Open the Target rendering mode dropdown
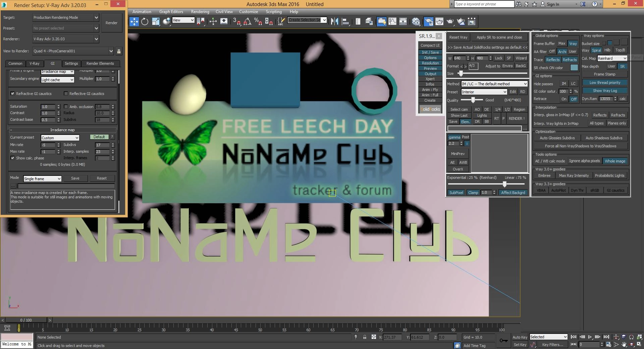This screenshot has width=644, height=349. click(x=66, y=17)
